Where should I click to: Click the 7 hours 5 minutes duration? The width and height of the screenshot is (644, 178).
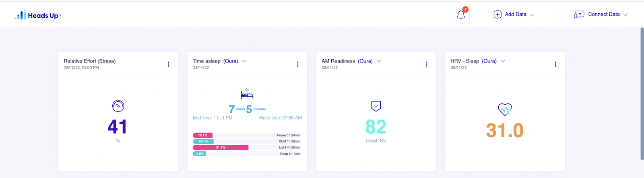pos(247,109)
